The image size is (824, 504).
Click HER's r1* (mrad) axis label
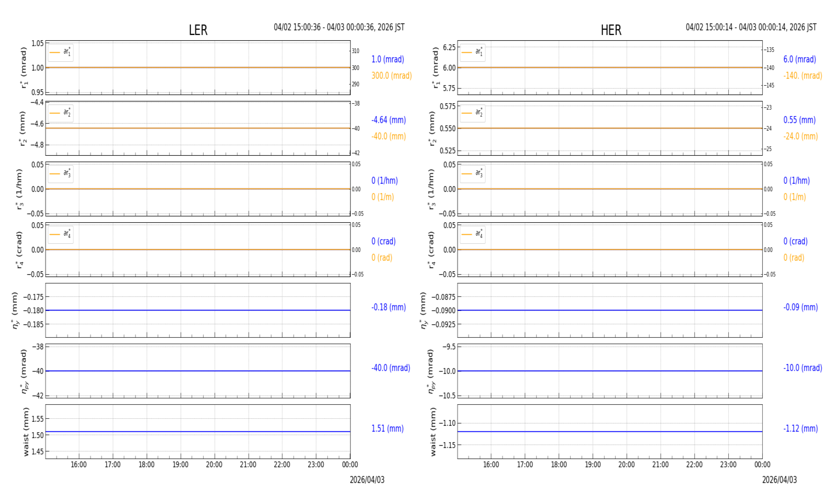pyautogui.click(x=435, y=68)
